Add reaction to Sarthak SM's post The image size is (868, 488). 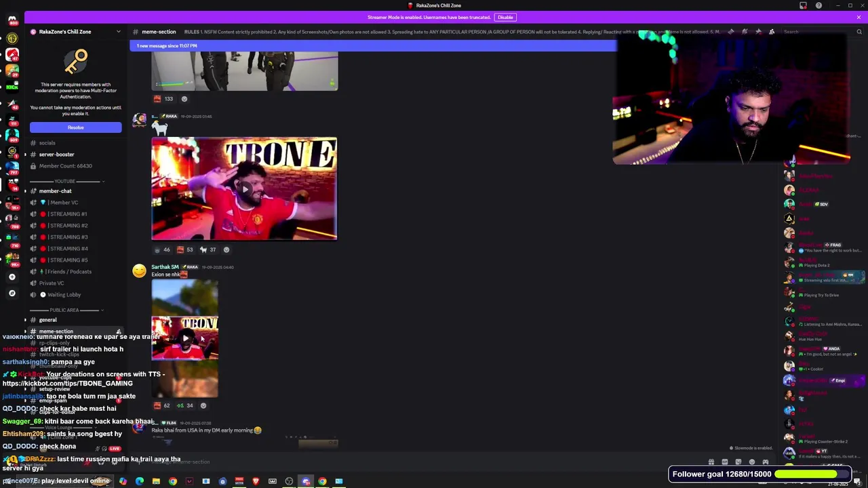click(203, 405)
